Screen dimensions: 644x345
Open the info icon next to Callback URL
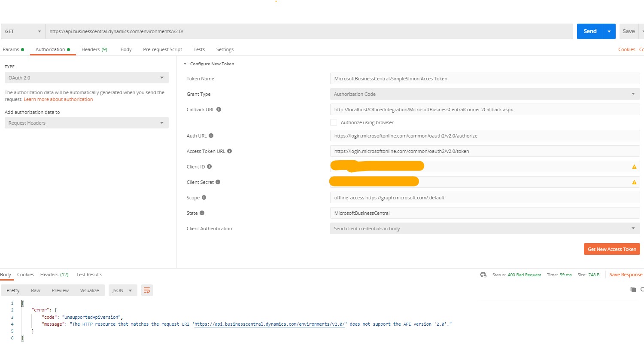tap(219, 110)
